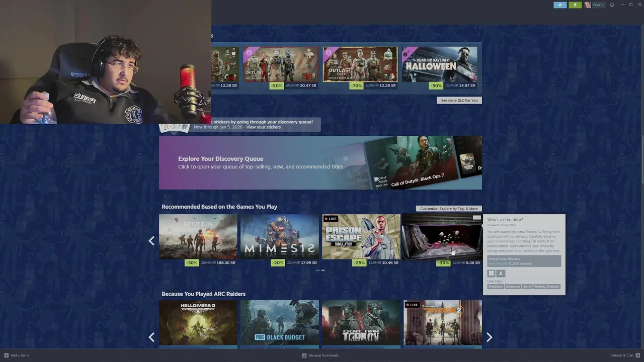Open Who's at the door capsule image
Viewport: 644px width, 362px height.
[443, 237]
